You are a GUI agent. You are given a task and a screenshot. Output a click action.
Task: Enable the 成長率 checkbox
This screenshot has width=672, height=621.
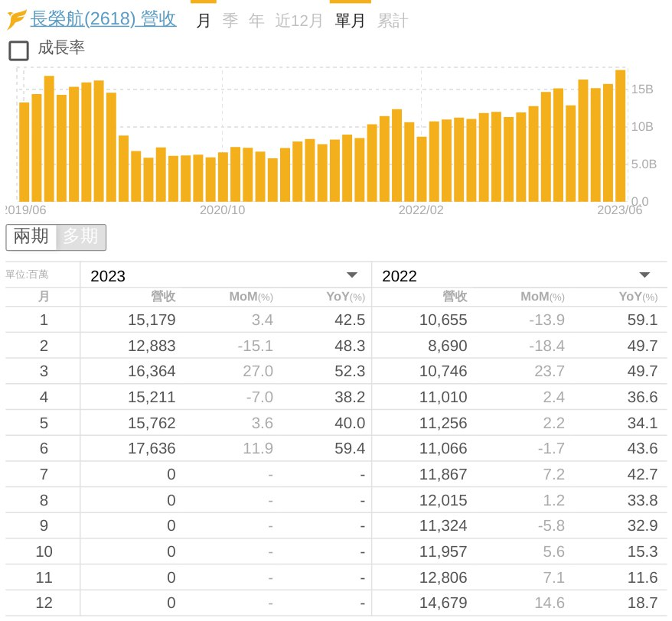[18, 50]
